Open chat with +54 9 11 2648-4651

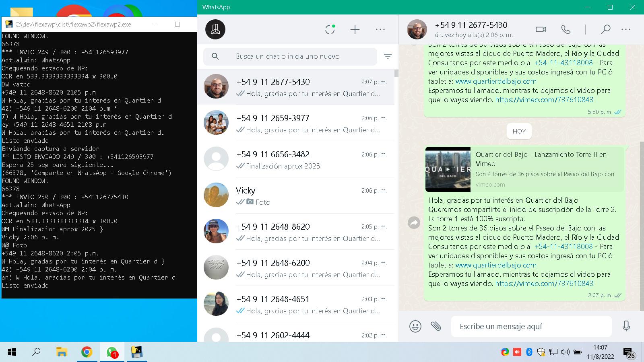(x=296, y=304)
